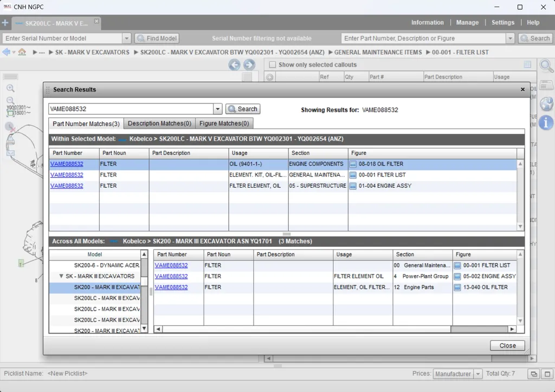Open the Manage menu
This screenshot has width=555, height=392.
pos(467,22)
